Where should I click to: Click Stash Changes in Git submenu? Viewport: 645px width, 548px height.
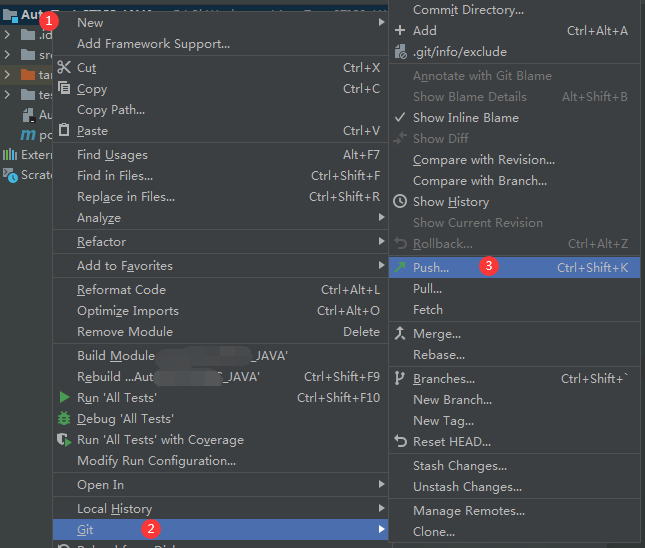(x=460, y=466)
